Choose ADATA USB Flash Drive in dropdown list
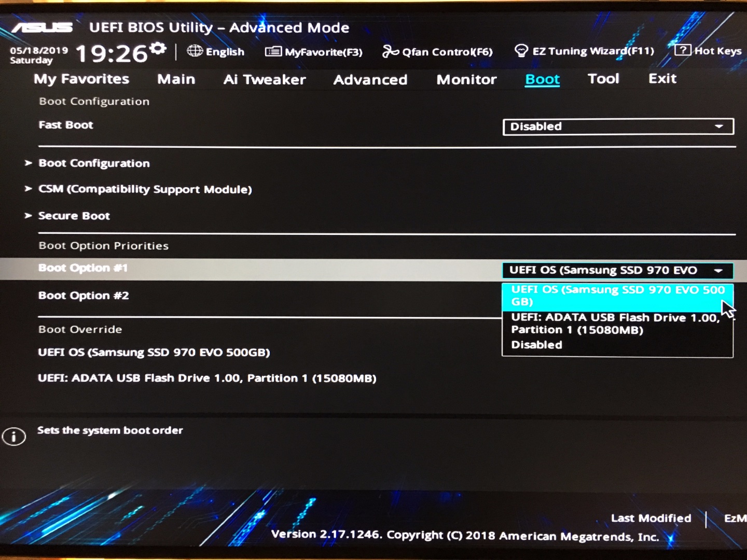 pos(617,324)
